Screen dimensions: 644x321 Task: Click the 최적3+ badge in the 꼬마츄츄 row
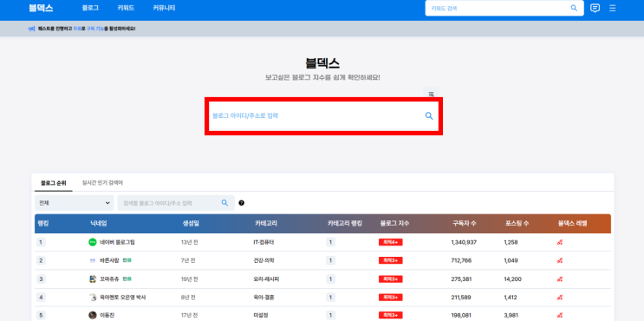(x=391, y=279)
